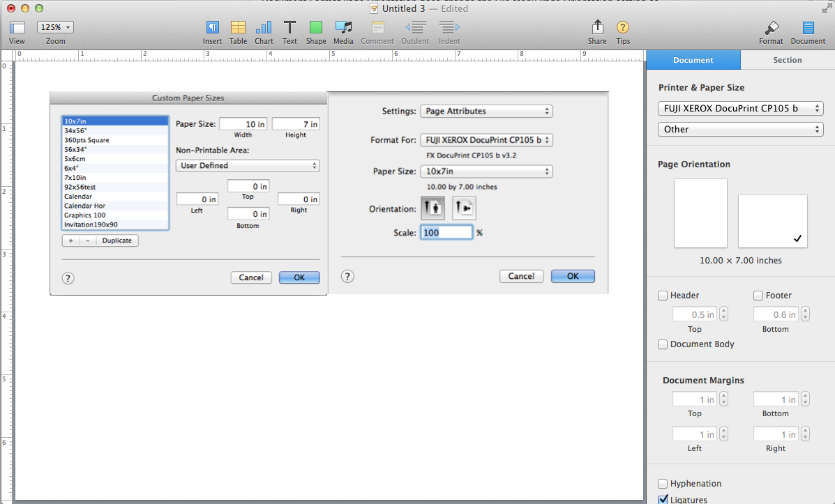Click the document icon beside Untitled 3

click(375, 8)
